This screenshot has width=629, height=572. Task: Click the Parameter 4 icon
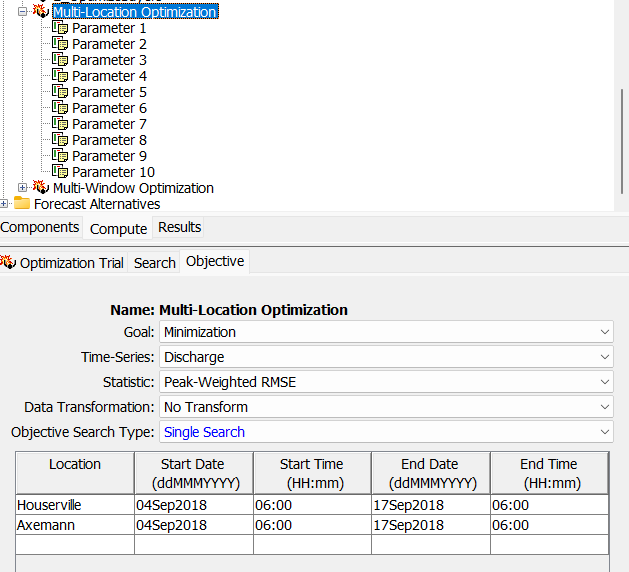(60, 76)
